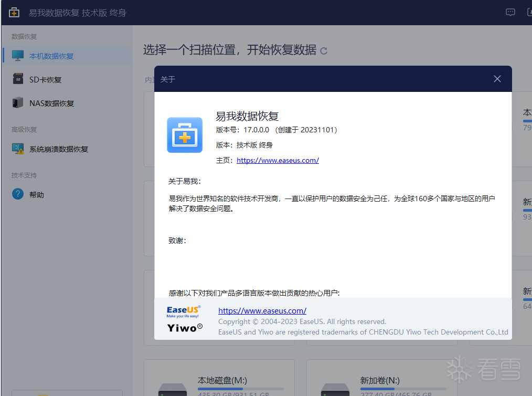Click the system crash recovery warning icon
Screen dimensions: 532x396
[x=18, y=149]
